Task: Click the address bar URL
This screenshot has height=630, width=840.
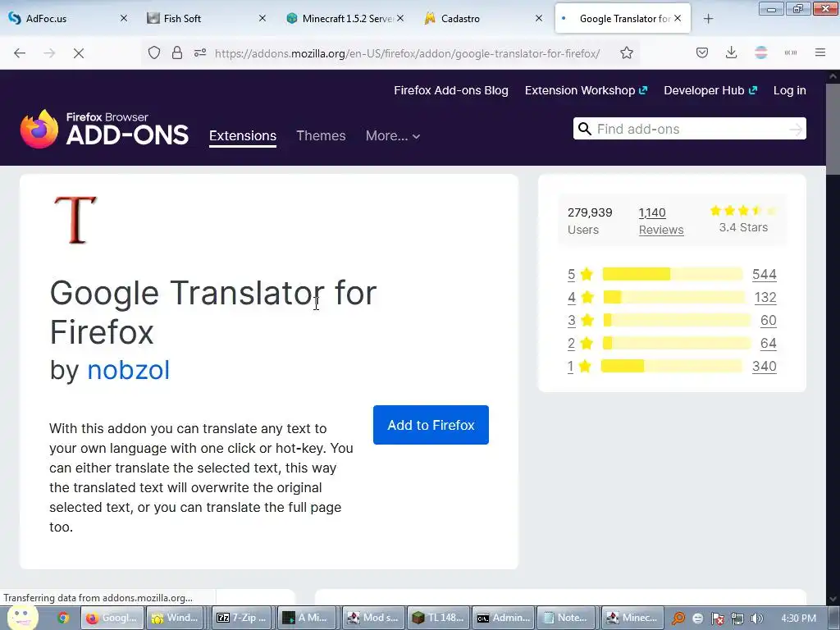Action: pyautogui.click(x=407, y=53)
